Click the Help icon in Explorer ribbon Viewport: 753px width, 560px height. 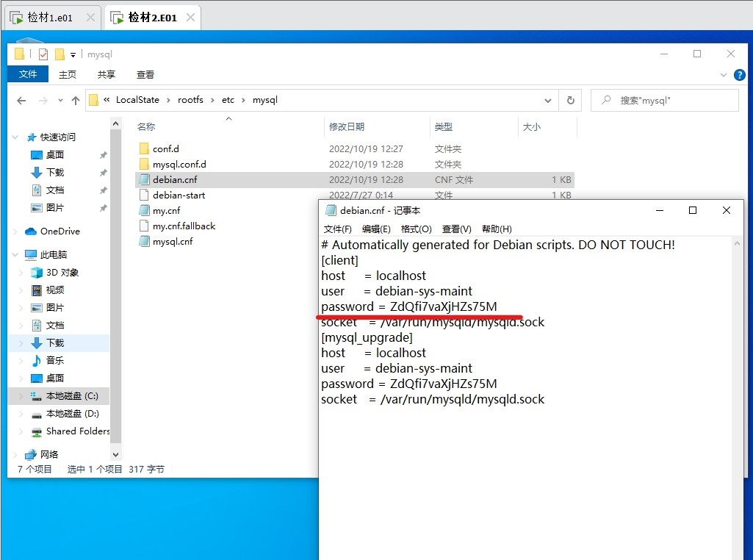[x=739, y=75]
